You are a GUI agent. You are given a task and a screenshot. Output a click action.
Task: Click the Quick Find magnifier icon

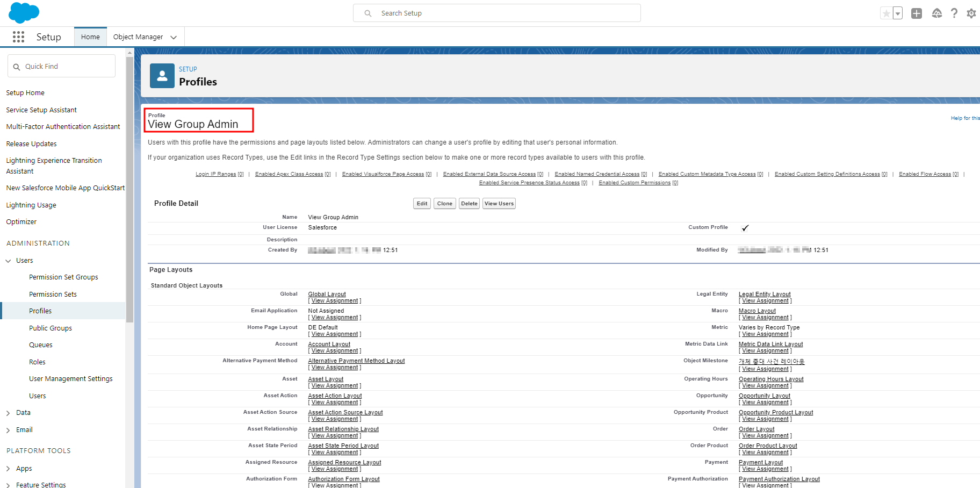click(x=17, y=67)
